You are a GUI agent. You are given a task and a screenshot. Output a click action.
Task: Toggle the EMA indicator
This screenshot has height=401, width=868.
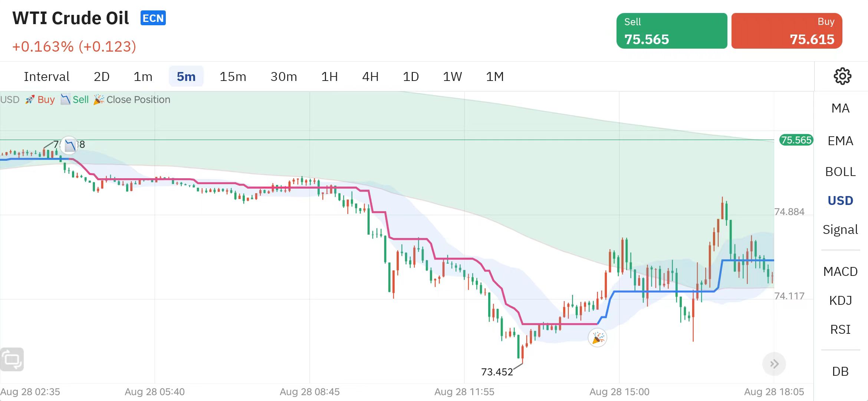point(840,141)
